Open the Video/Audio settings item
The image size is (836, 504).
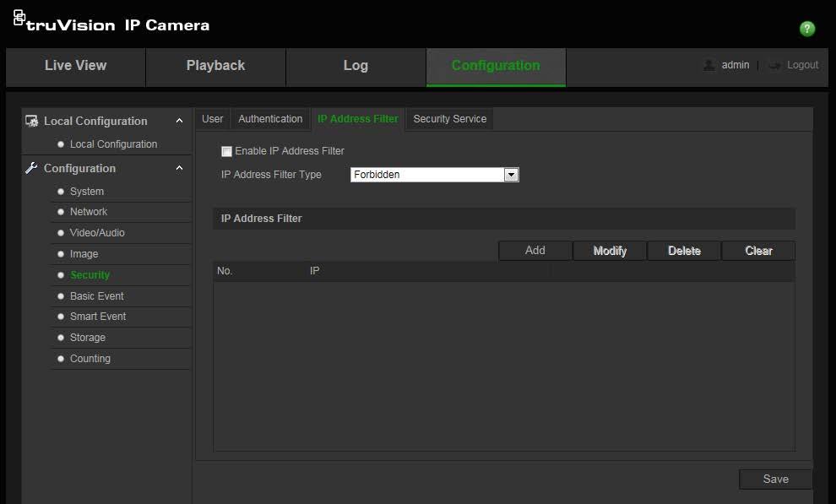pyautogui.click(x=97, y=233)
